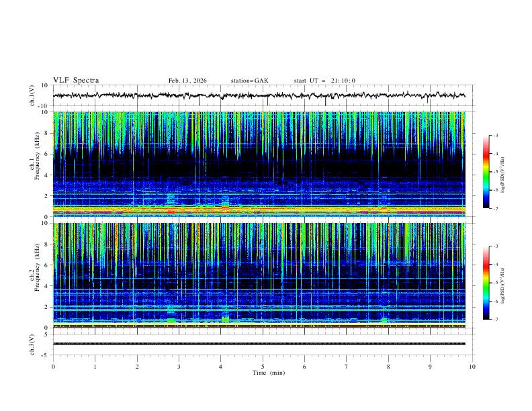
Task: Click the "-5" label on ch.1 colorbar
Action: (x=495, y=172)
